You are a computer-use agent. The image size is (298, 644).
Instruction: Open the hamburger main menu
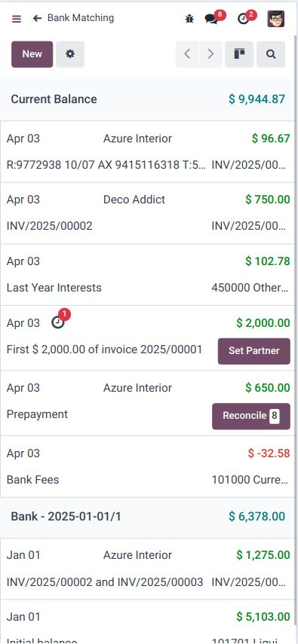pos(17,19)
